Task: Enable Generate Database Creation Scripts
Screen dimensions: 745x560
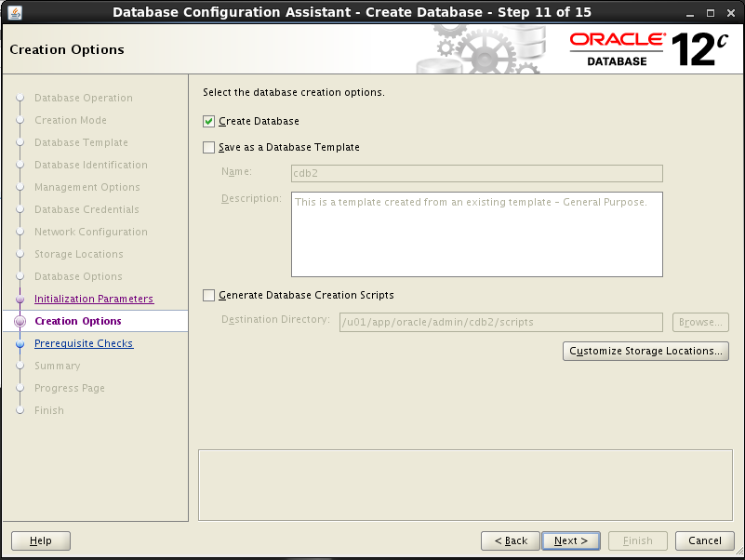Action: tap(208, 295)
